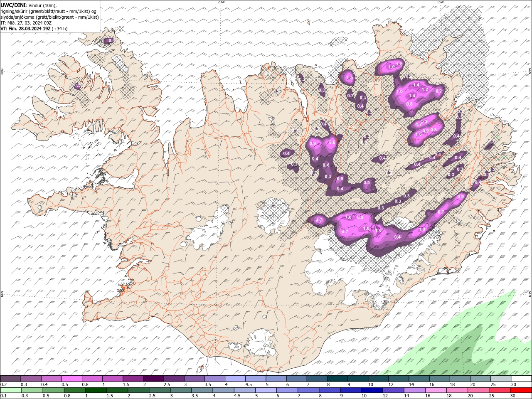Viewport: 532px width, 399px height.
Task: Click the magenta 0.8 swatch in the snow legend
Action: [x=92, y=379]
